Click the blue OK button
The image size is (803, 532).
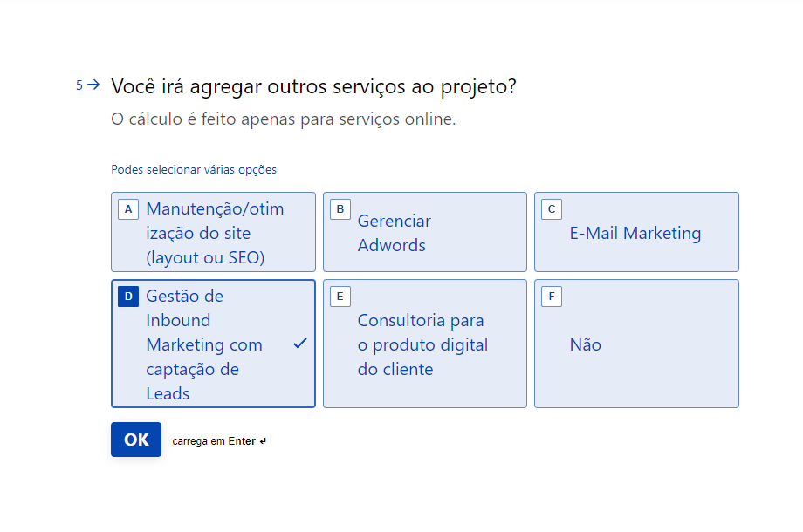pos(136,440)
